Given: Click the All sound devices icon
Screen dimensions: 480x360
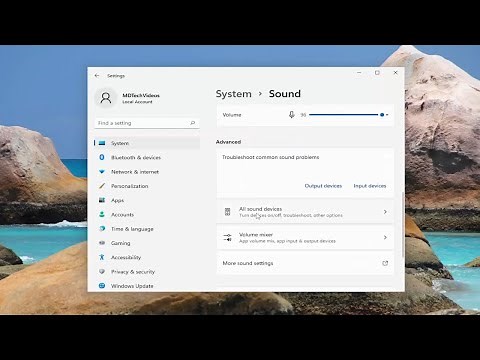Looking at the screenshot, I should (227, 212).
